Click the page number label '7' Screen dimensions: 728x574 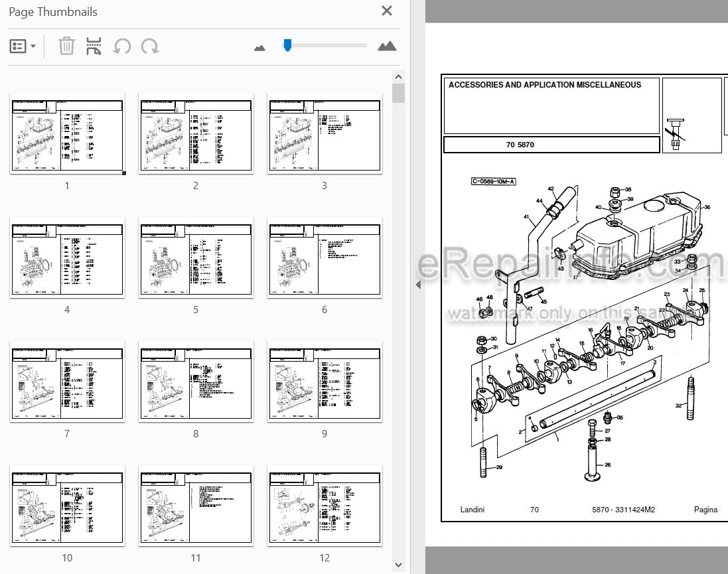(x=67, y=434)
